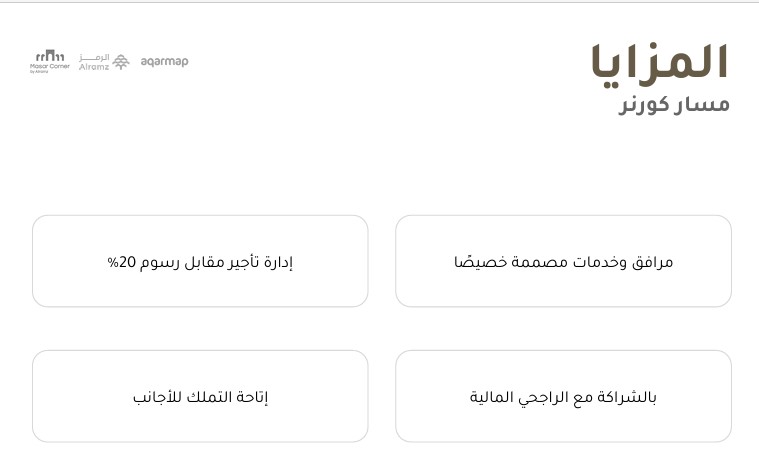759x462 pixels.
Task: Click the Masar Corner text under logo
Action: coord(49,66)
